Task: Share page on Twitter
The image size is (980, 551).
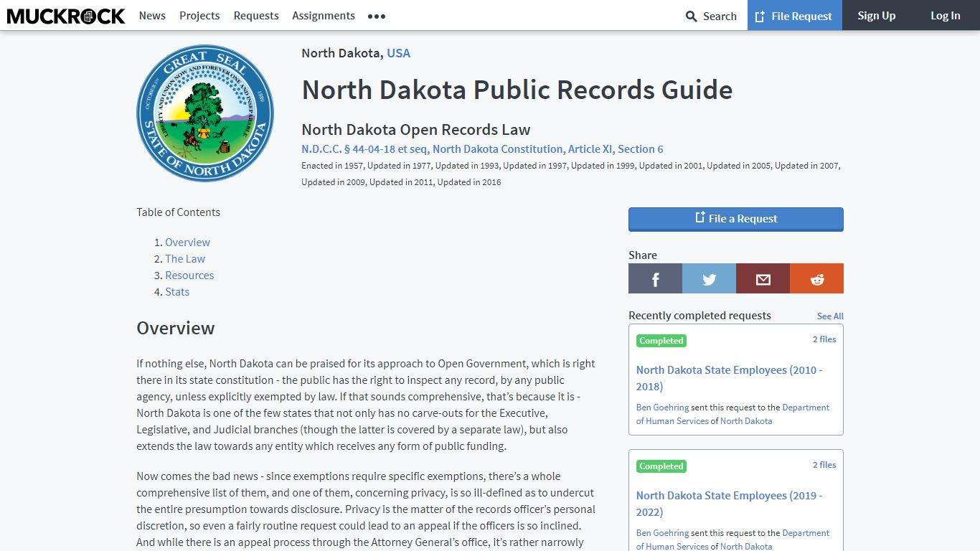Action: [x=709, y=278]
